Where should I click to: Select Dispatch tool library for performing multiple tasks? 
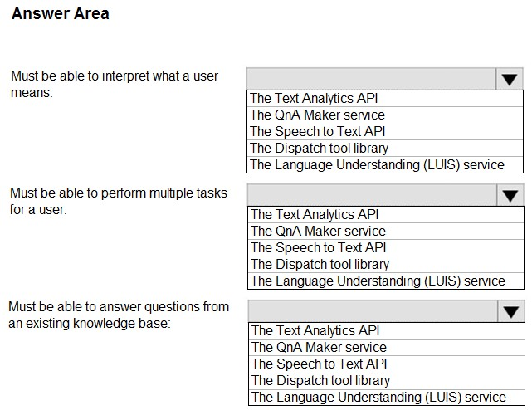319,264
